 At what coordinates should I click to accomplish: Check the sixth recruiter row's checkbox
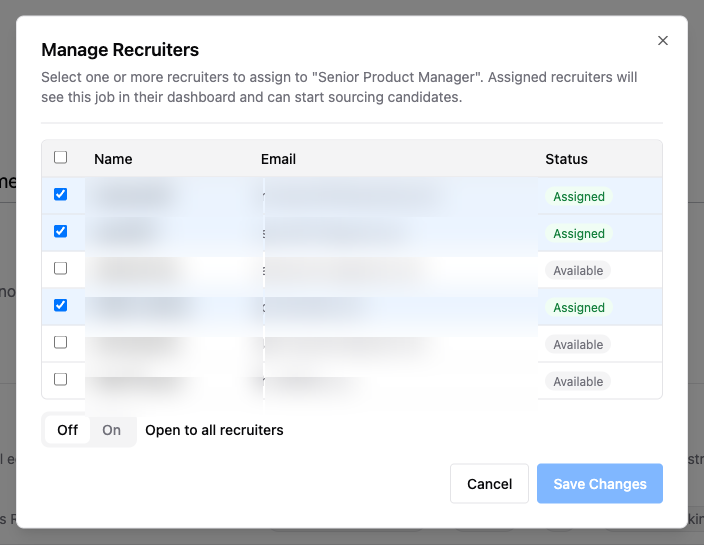tap(60, 379)
